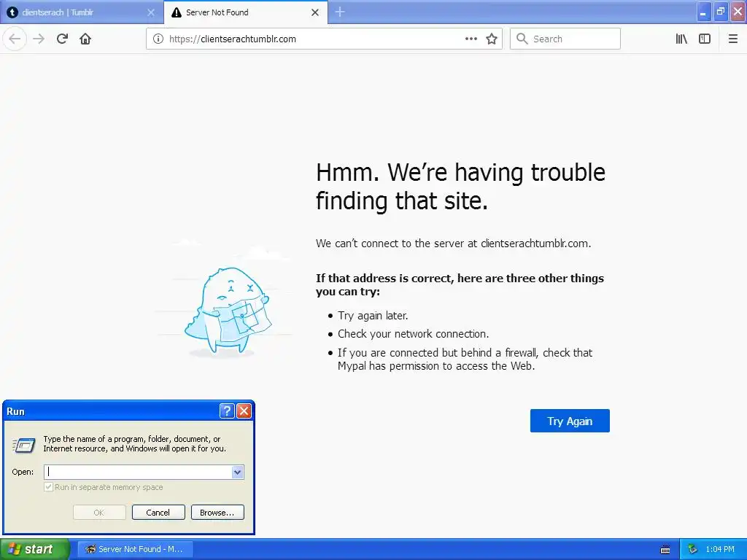Open page actions three-dot menu
Screen dimensions: 747x560
pos(471,39)
